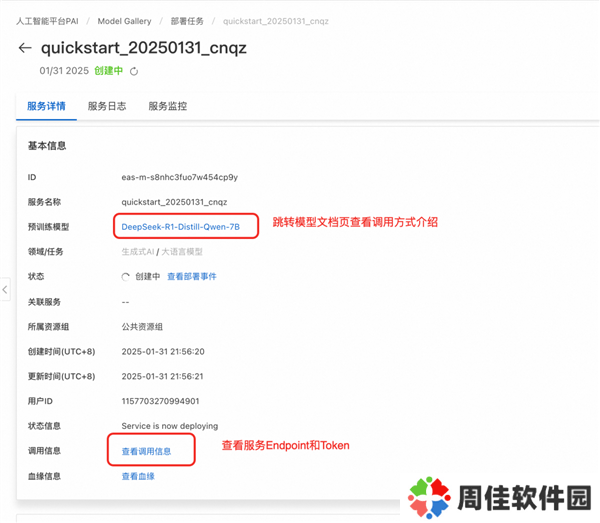Click the back arrow beside quickstart_20250131_cnqz
Screen dimensions: 600x523
(25, 48)
